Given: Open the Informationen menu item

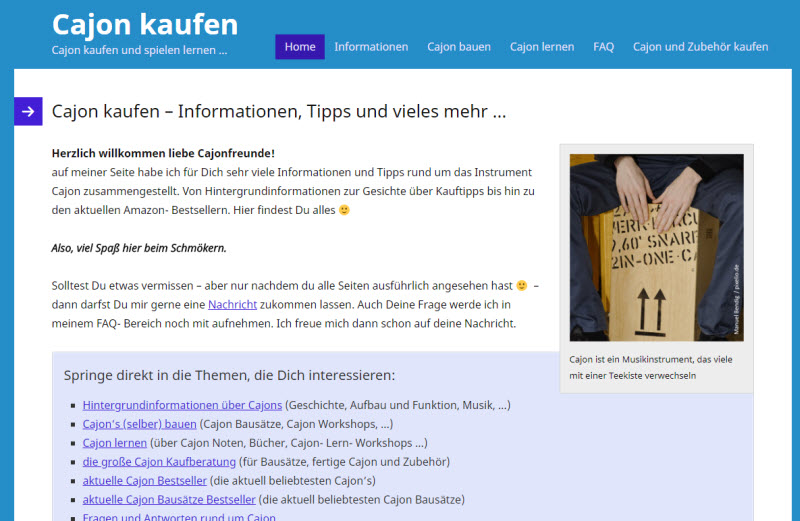Looking at the screenshot, I should coord(371,47).
